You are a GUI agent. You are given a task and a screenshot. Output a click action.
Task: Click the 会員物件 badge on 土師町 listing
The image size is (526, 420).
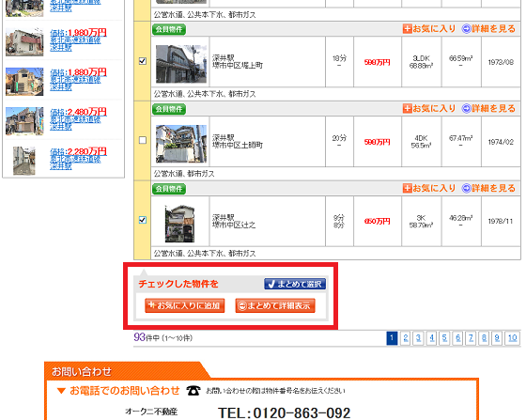[169, 109]
